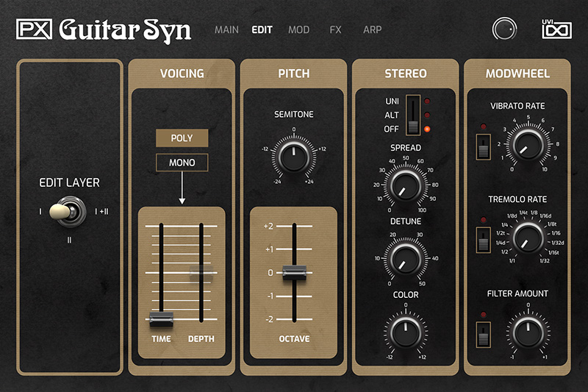Toggle the Filter Amount modwheel switch

tap(482, 338)
